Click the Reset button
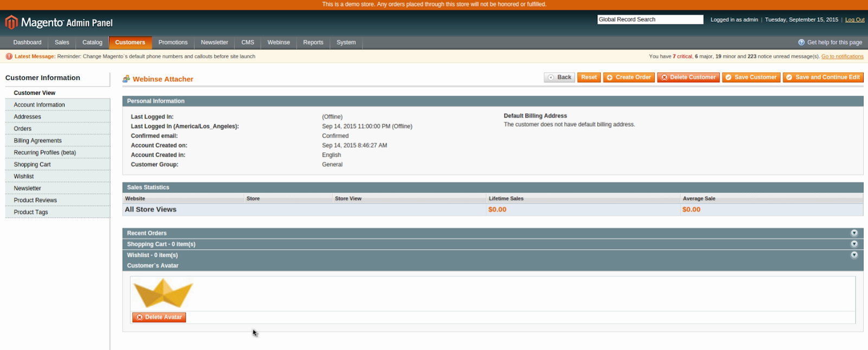 point(589,77)
